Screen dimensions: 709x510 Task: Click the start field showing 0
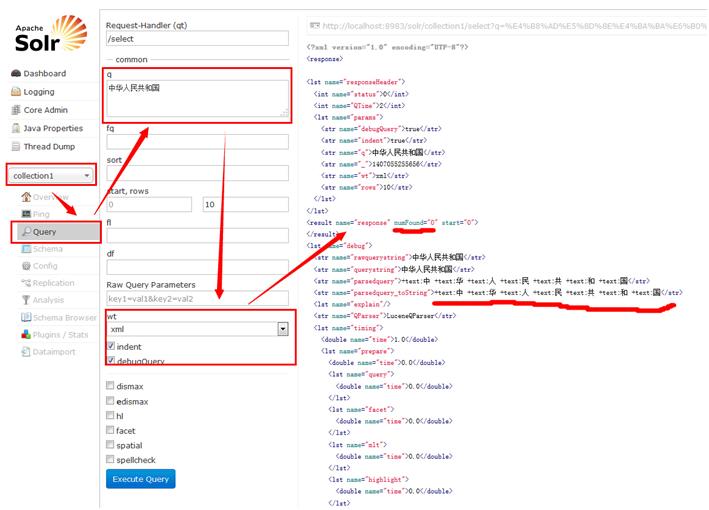tap(149, 204)
